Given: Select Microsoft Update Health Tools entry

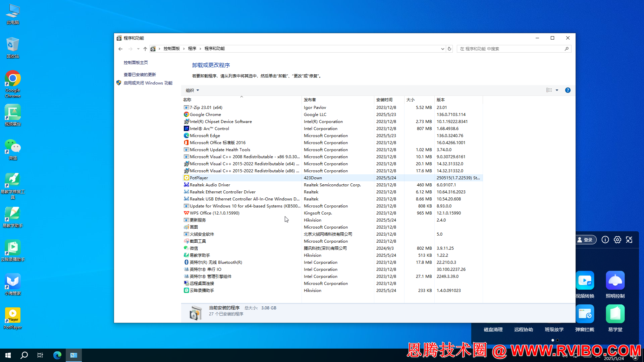Looking at the screenshot, I should click(x=332, y=150).
